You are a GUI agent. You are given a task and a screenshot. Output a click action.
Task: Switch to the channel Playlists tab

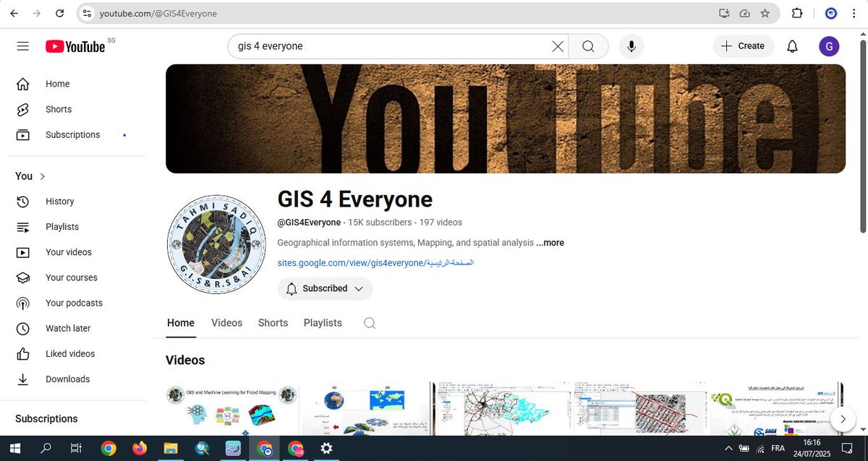pyautogui.click(x=323, y=323)
